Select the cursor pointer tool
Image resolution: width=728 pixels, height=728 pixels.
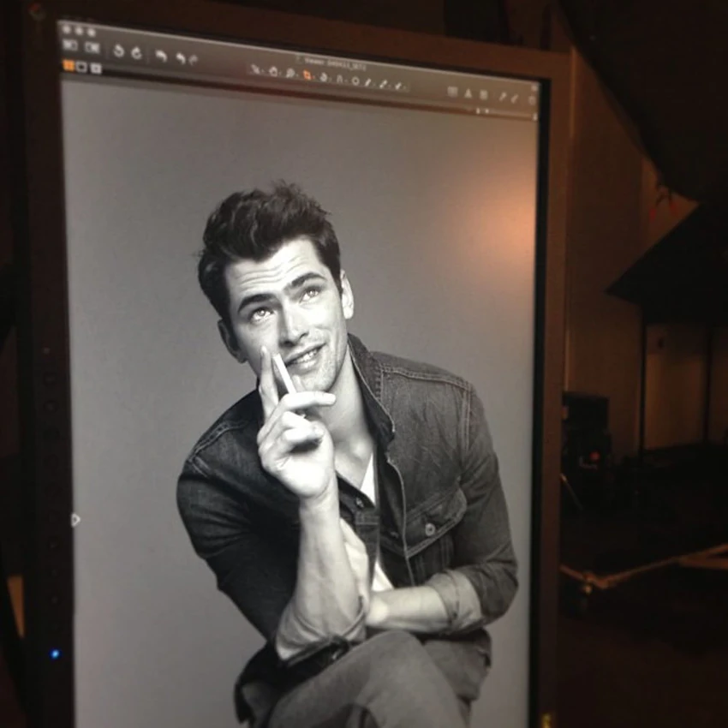[x=256, y=69]
